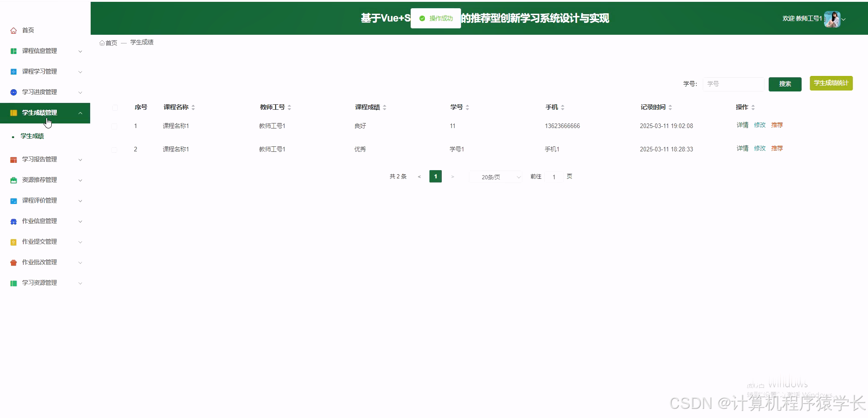Open the 学习资源管理 menu item
The width and height of the screenshot is (868, 418).
tap(39, 282)
